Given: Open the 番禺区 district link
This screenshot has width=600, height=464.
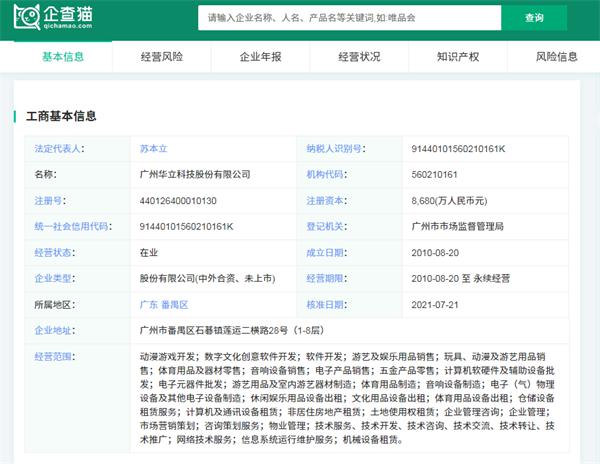Looking at the screenshot, I should coord(175,304).
